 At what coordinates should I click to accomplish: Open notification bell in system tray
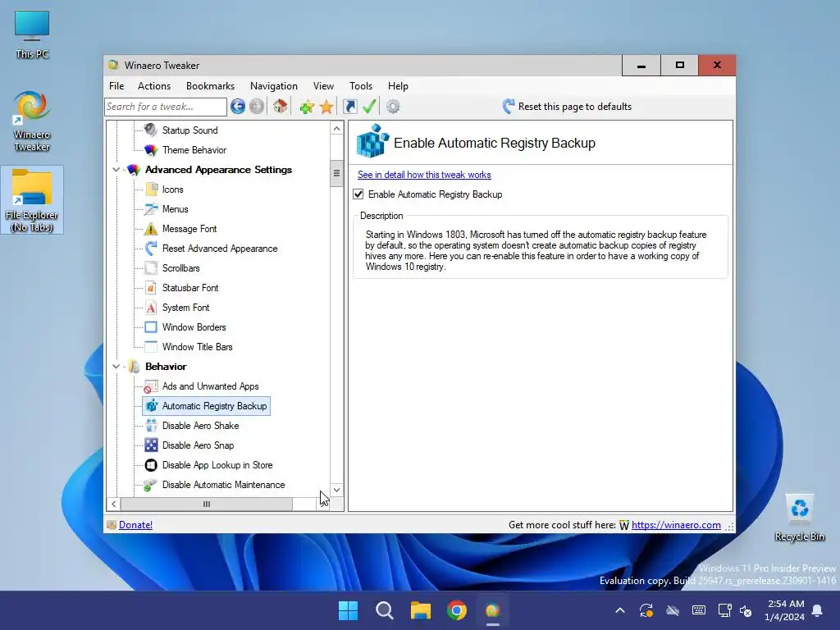(x=818, y=610)
